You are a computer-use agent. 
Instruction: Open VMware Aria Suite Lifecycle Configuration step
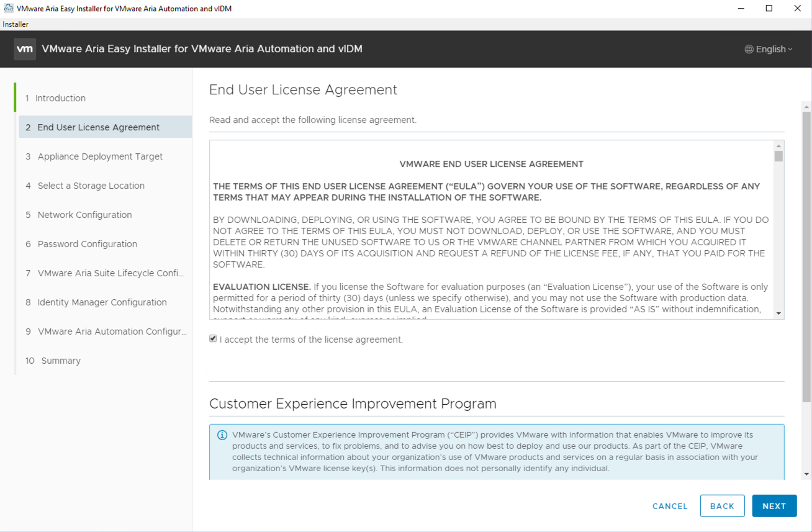(x=105, y=273)
